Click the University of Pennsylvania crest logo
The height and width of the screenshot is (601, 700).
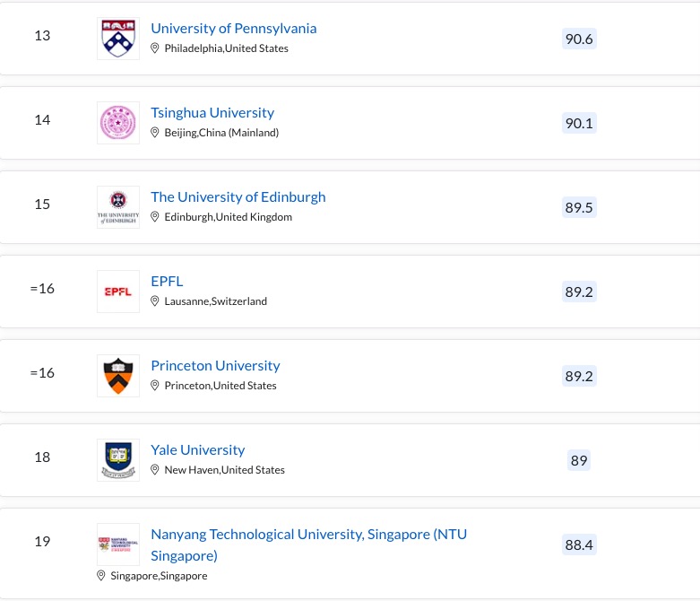(x=118, y=39)
